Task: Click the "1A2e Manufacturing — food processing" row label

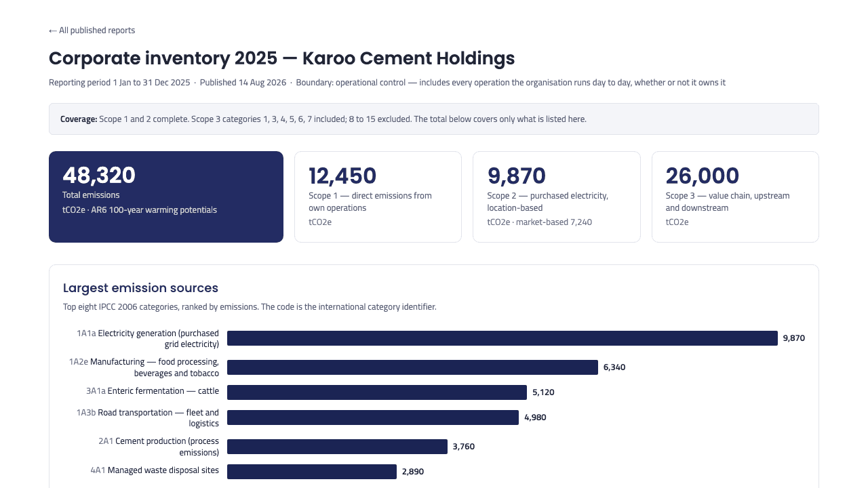Action: (x=144, y=367)
